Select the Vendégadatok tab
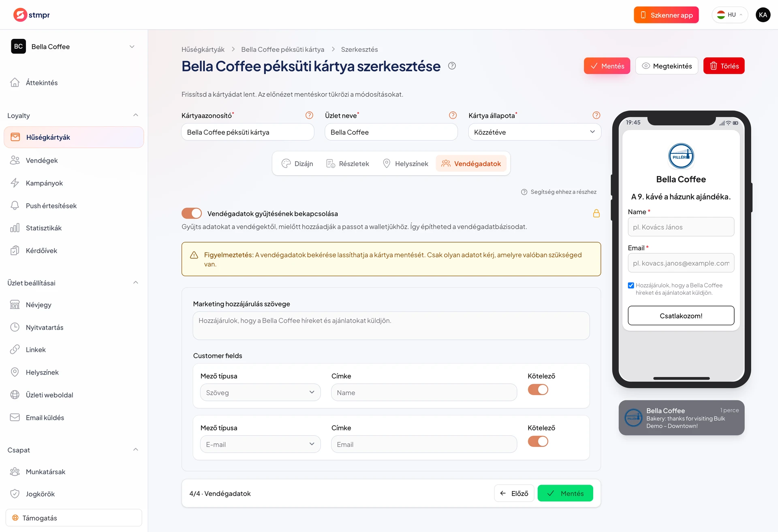Viewport: 778px width, 532px height. point(471,164)
